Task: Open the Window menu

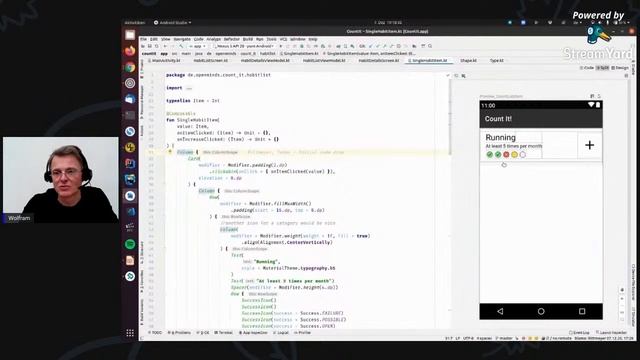Action: [x=298, y=39]
